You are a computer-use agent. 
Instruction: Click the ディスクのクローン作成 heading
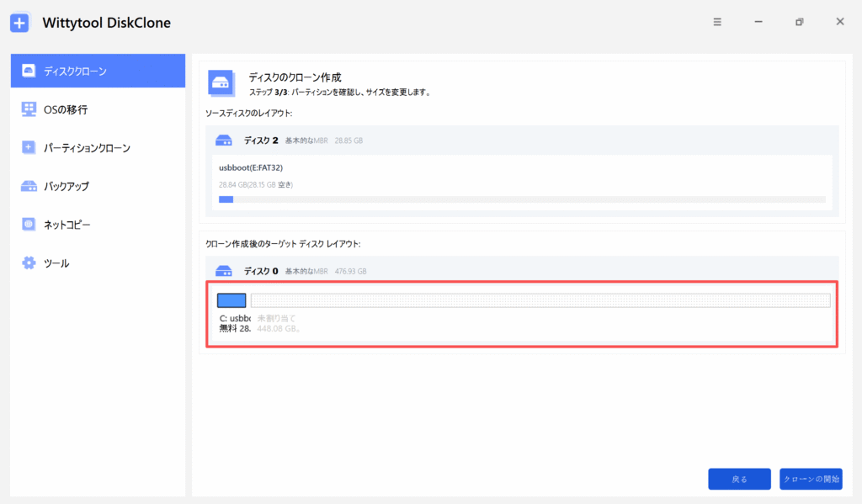[295, 77]
